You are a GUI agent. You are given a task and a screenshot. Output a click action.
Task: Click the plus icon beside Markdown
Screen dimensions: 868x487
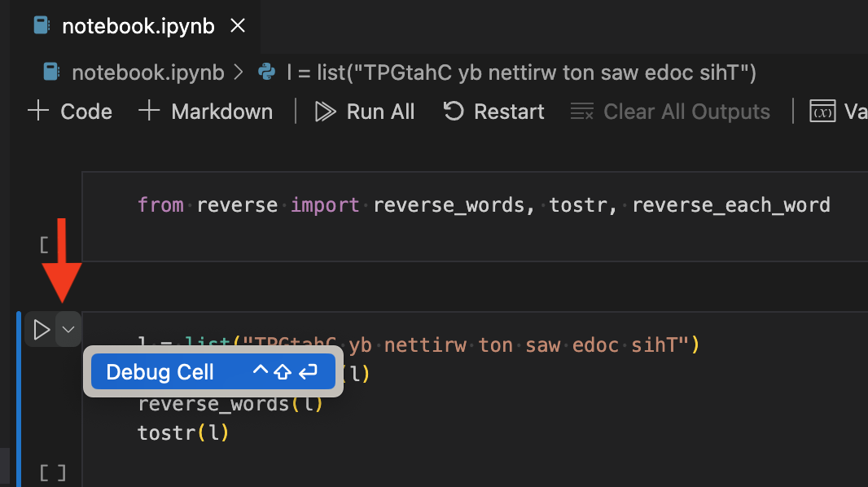coord(149,111)
